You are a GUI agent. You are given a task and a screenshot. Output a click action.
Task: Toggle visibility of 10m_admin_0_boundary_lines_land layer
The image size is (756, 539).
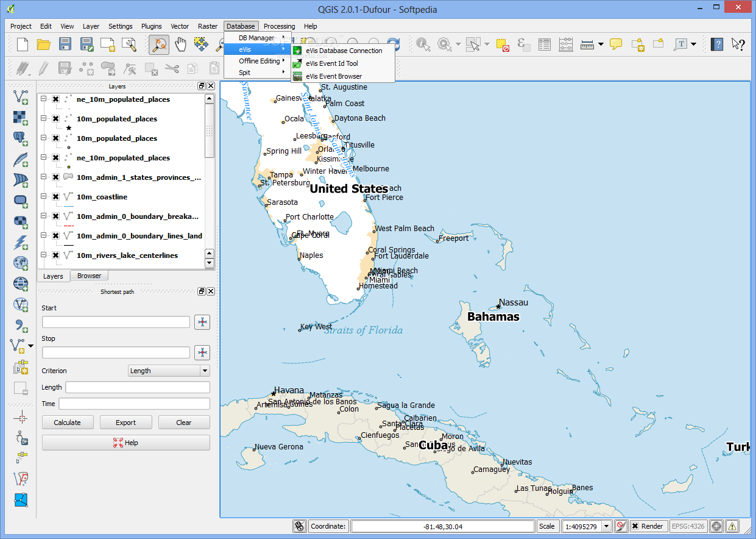click(55, 236)
